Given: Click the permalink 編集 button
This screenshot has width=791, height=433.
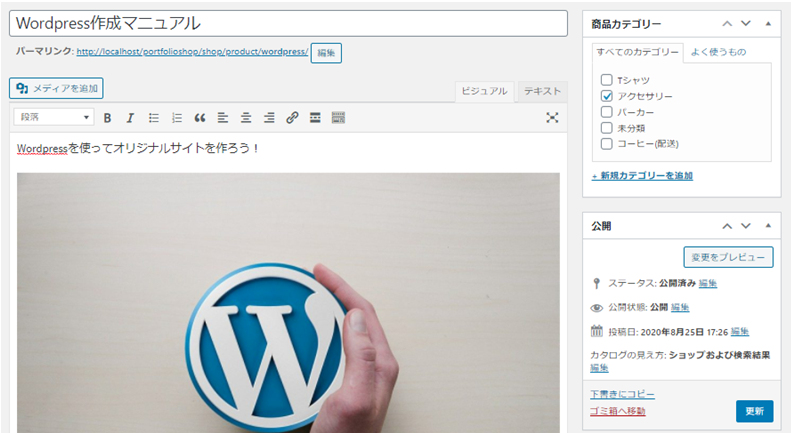Looking at the screenshot, I should pyautogui.click(x=326, y=53).
